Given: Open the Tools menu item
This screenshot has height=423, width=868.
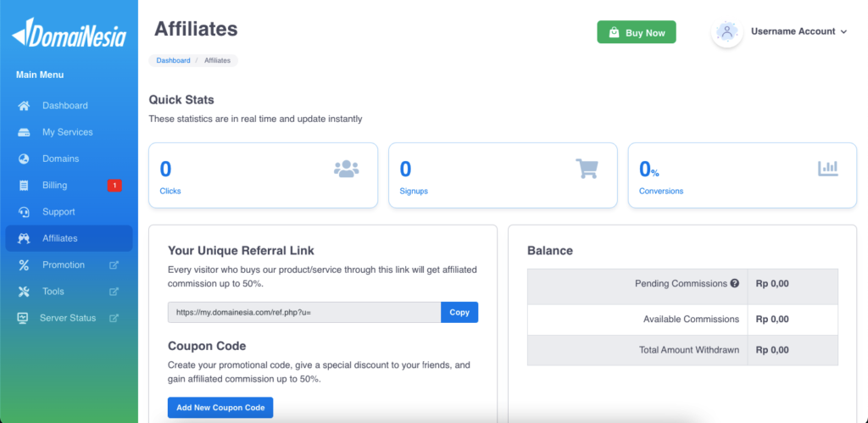Looking at the screenshot, I should 70,292.
